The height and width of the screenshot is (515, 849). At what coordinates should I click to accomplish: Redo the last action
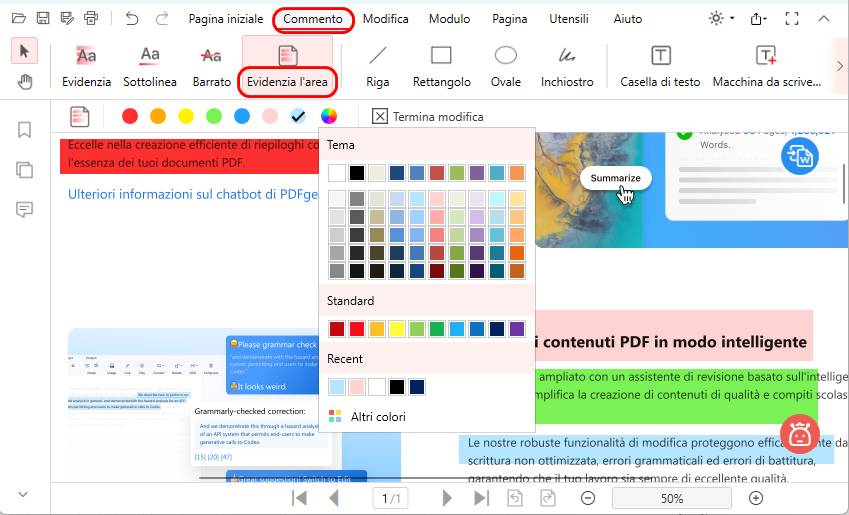pos(161,18)
